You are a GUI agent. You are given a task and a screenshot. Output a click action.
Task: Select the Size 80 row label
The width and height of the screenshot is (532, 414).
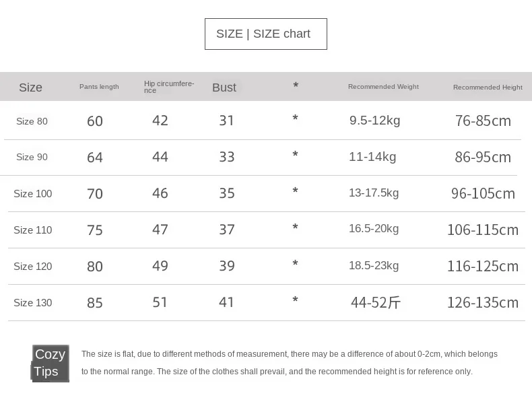pyautogui.click(x=32, y=121)
